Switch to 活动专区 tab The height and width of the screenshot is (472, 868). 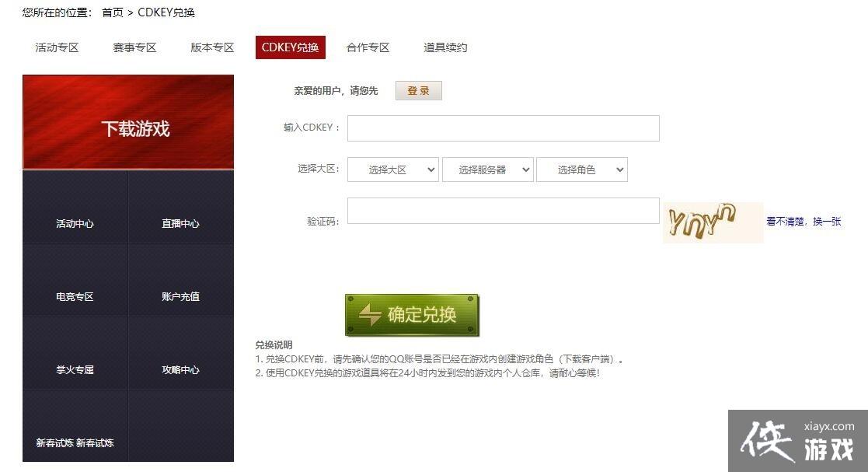(x=57, y=47)
